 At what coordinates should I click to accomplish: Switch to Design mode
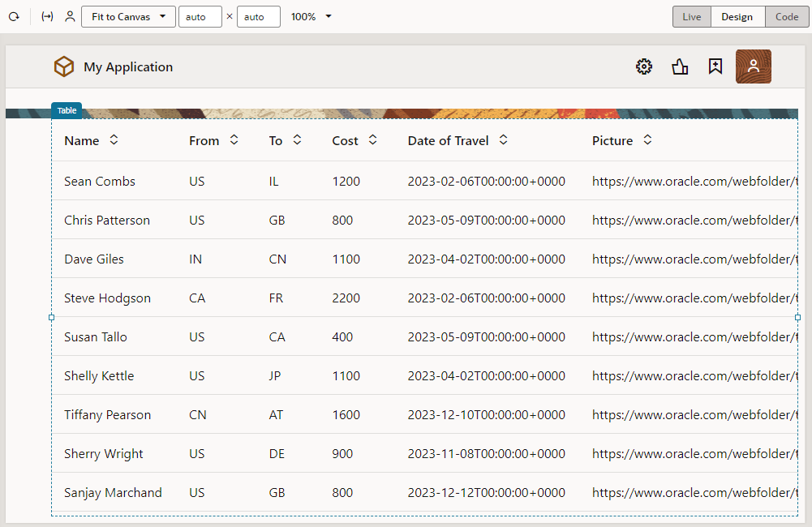[737, 16]
